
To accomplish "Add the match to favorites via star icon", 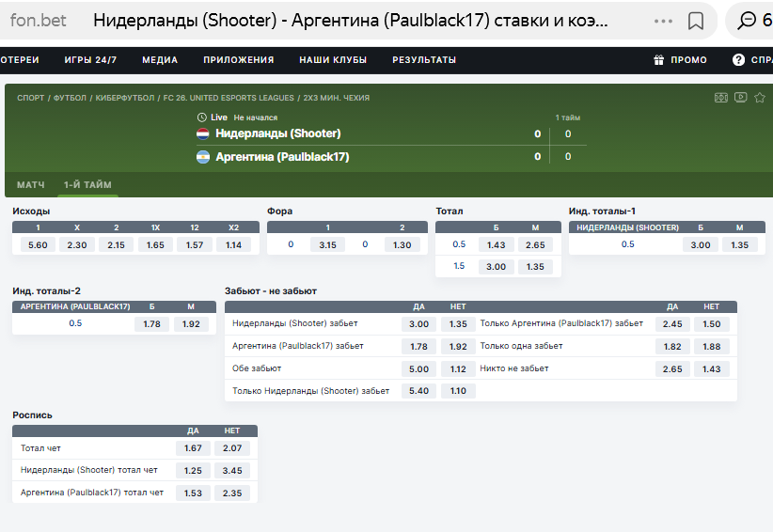I will (x=760, y=98).
